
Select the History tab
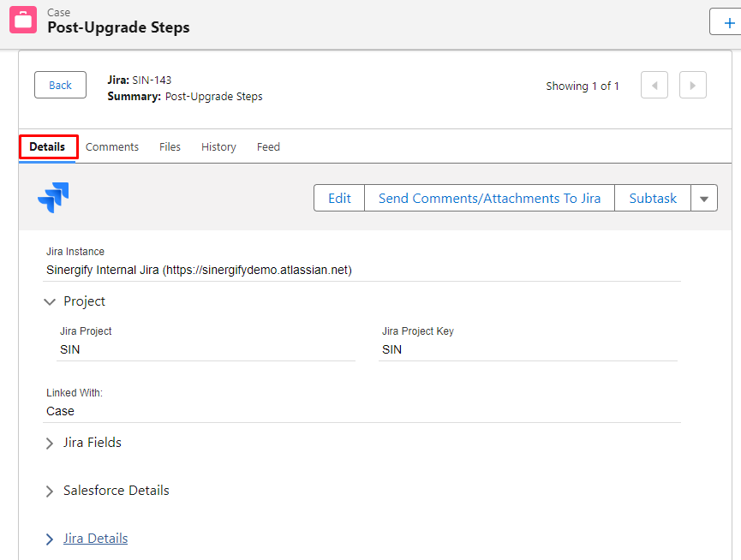point(218,146)
